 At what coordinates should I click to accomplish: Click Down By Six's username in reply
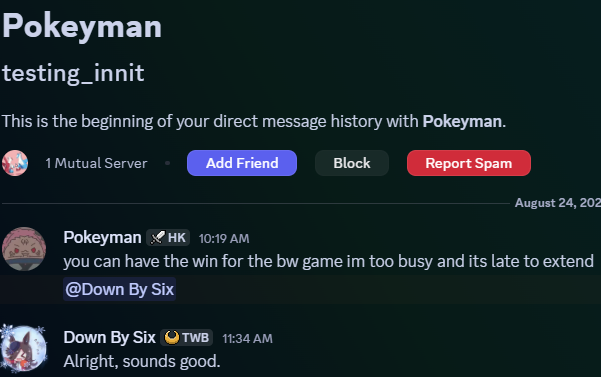(110, 338)
